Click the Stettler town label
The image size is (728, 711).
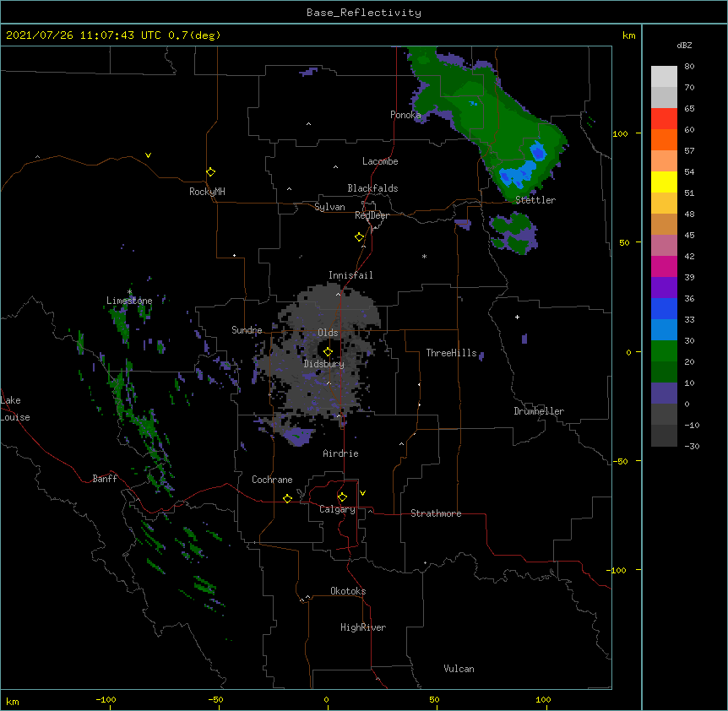coord(535,200)
